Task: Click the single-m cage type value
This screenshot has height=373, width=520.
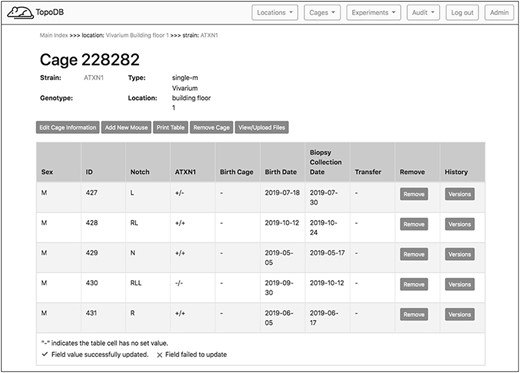Action: (185, 78)
